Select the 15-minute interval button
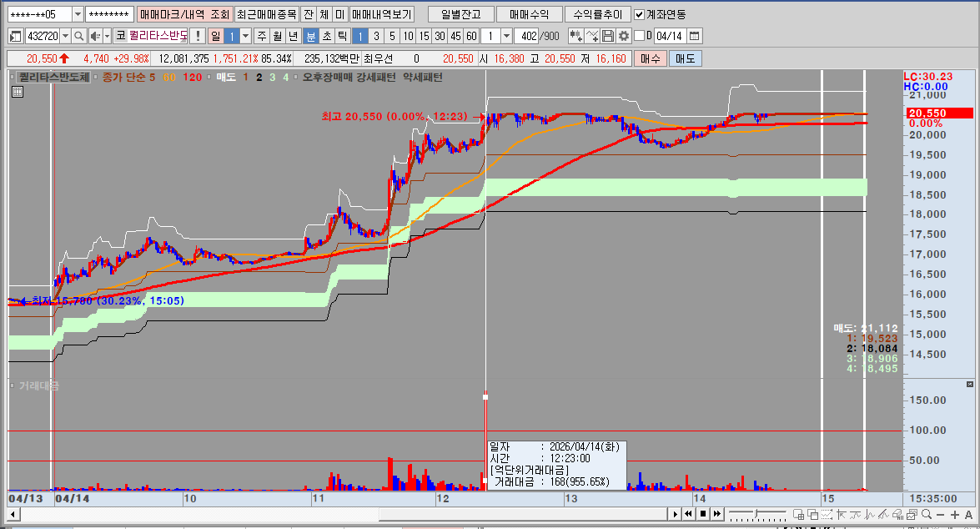The height and width of the screenshot is (529, 980). point(425,36)
